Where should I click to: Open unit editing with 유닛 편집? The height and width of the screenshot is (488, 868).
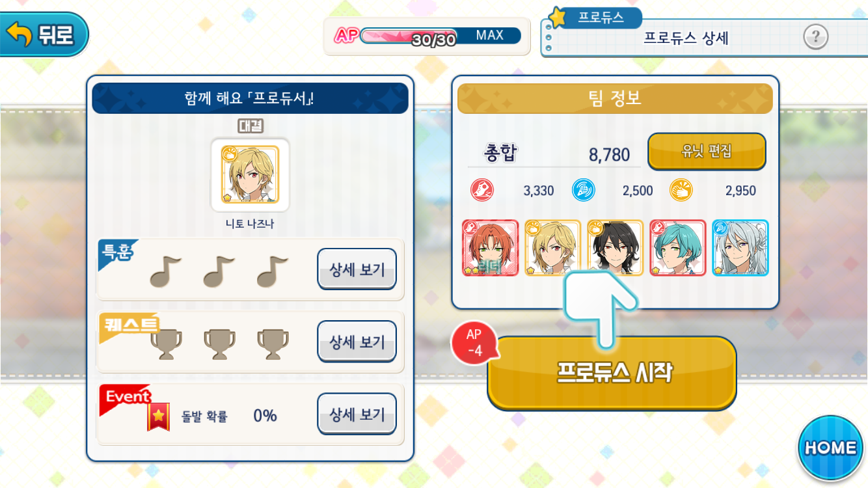click(707, 151)
